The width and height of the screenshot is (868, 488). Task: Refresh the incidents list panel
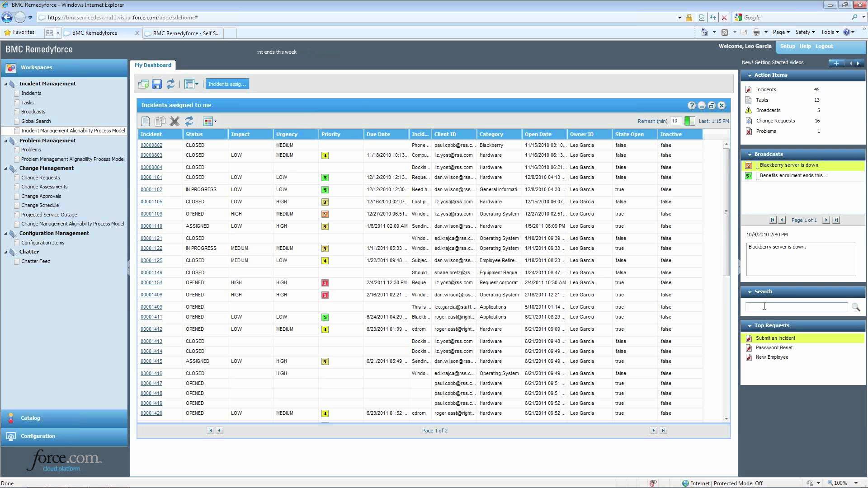click(x=189, y=121)
